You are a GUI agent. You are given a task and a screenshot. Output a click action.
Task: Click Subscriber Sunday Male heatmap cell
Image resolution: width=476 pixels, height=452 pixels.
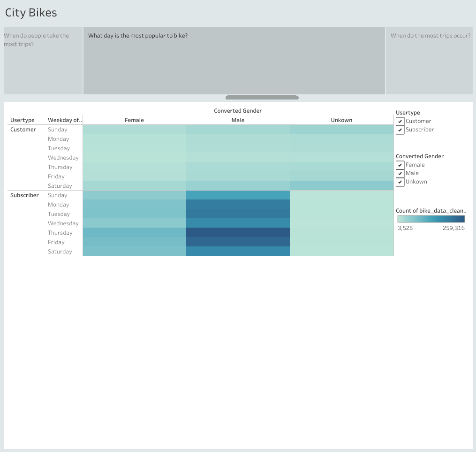(238, 195)
